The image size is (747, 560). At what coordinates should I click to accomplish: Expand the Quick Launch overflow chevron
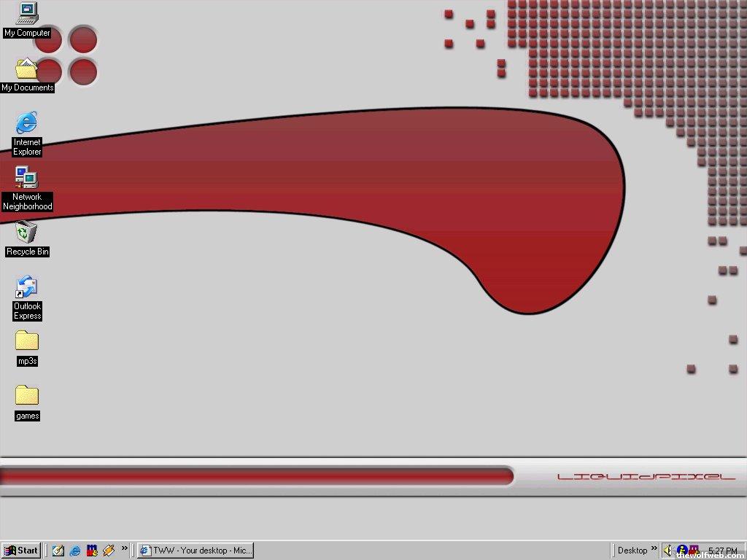pos(125,548)
